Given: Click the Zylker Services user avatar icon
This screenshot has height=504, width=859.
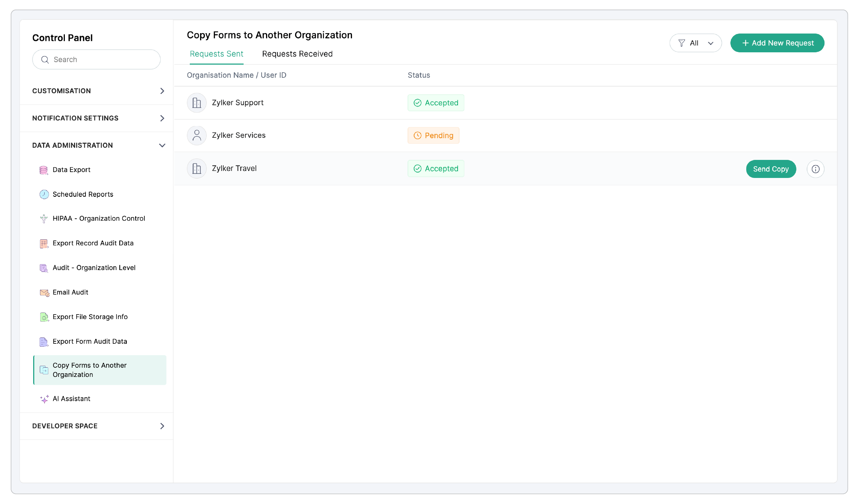Looking at the screenshot, I should [197, 136].
